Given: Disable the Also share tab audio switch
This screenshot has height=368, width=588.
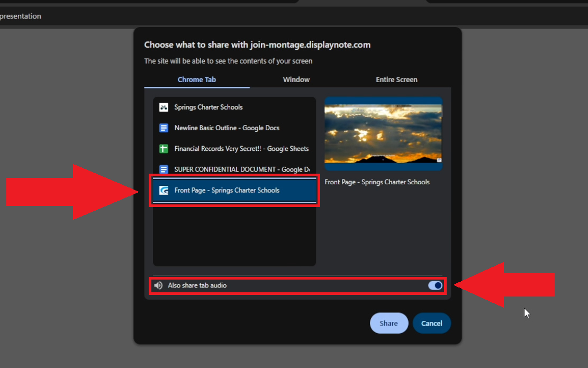Looking at the screenshot, I should point(435,285).
